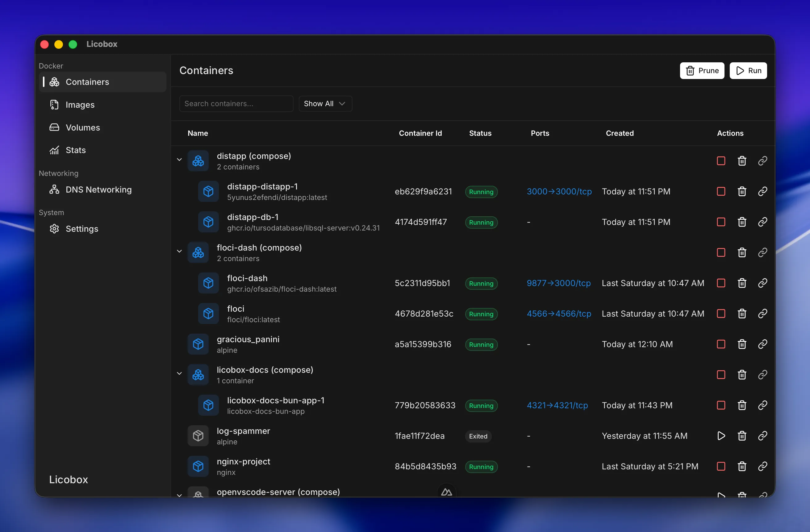Delete the nginx-project container
The width and height of the screenshot is (810, 532).
coord(742,466)
